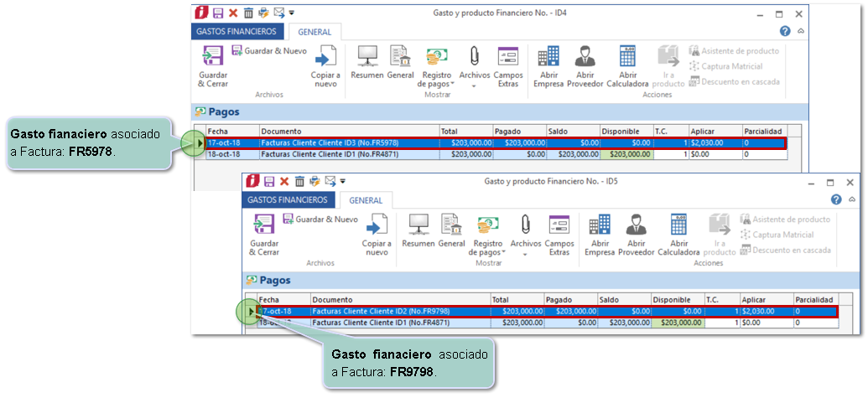Click Guardar & Cerrar in ID4 window
The image size is (868, 398).
pyautogui.click(x=213, y=67)
